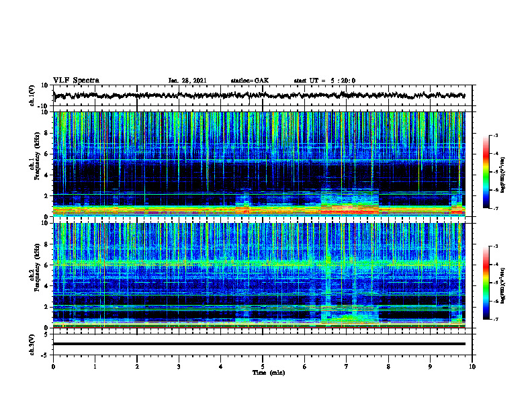Click the "-5" tick on the ch.3(V) axis
Screen dimensions: 532x411
(x=45, y=355)
